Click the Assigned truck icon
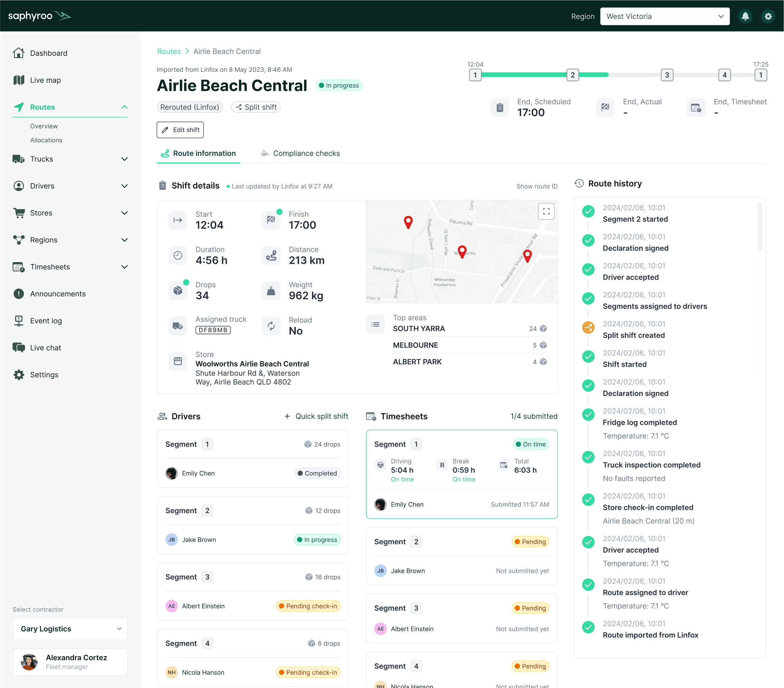The width and height of the screenshot is (784, 688). click(x=178, y=326)
